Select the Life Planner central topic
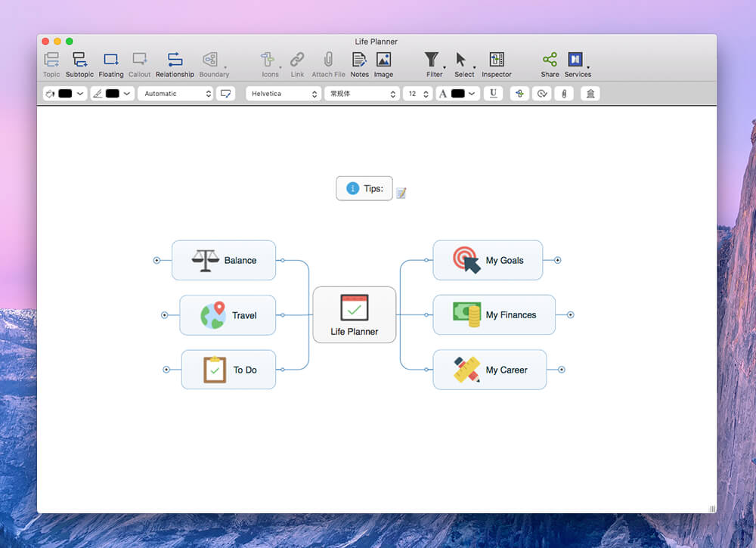This screenshot has height=548, width=756. click(x=355, y=314)
